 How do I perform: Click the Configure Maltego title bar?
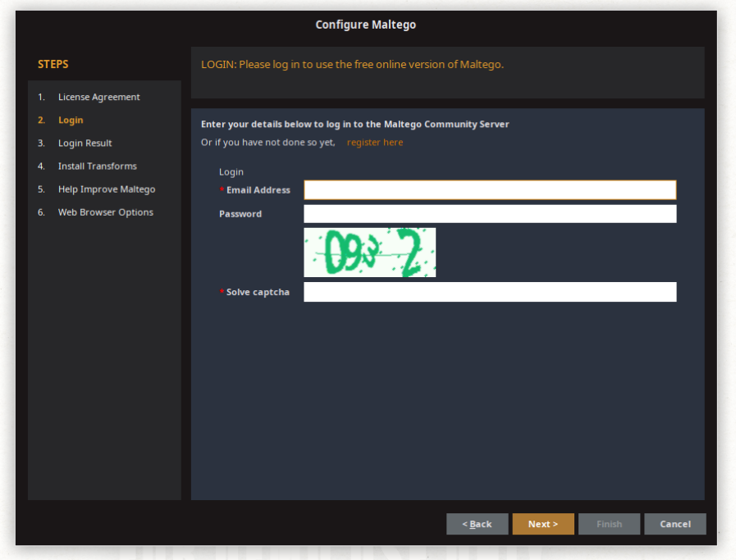(366, 25)
